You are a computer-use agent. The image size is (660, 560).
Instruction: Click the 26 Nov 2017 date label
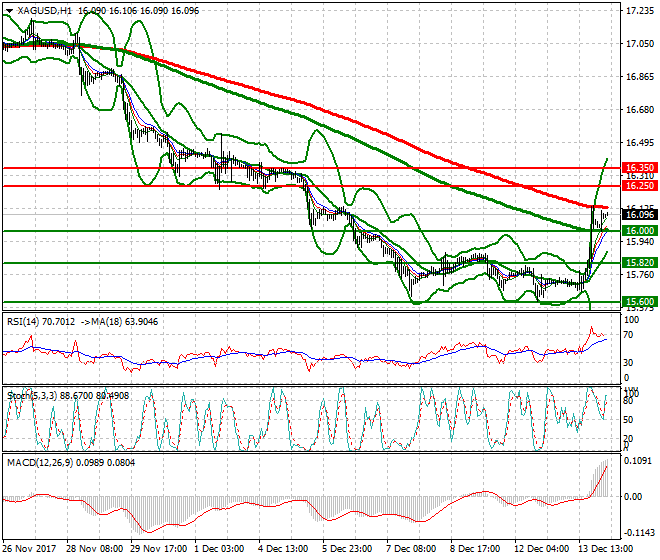coord(29,549)
